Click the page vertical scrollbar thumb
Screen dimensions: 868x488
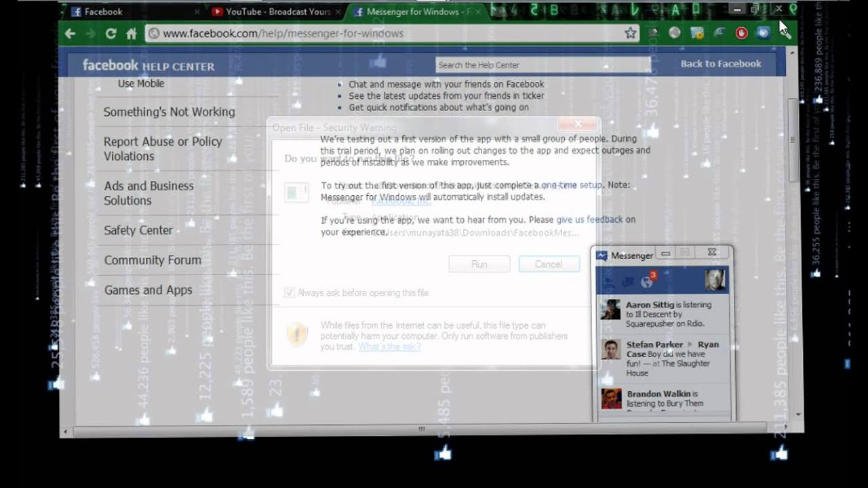tap(793, 141)
